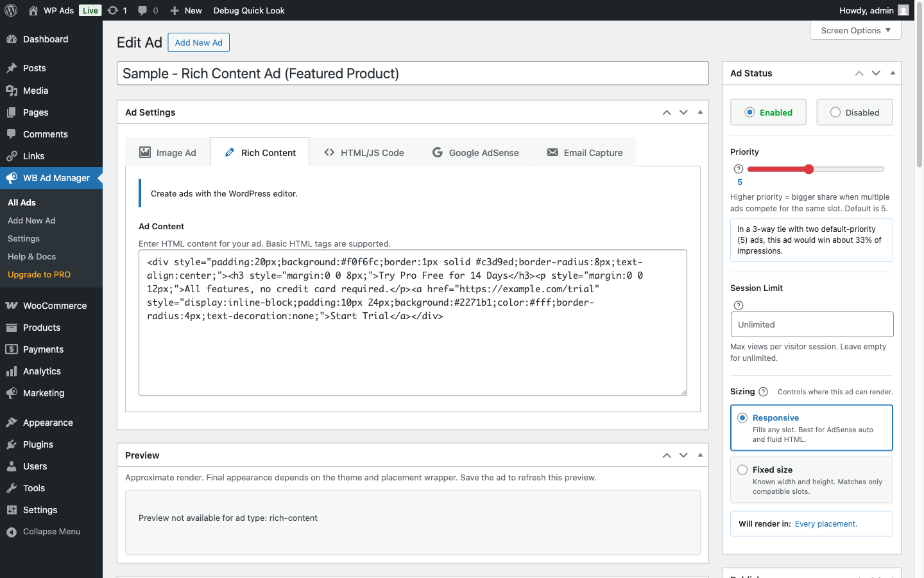Open Debug Quick Look menu
The width and height of the screenshot is (924, 578).
(249, 10)
